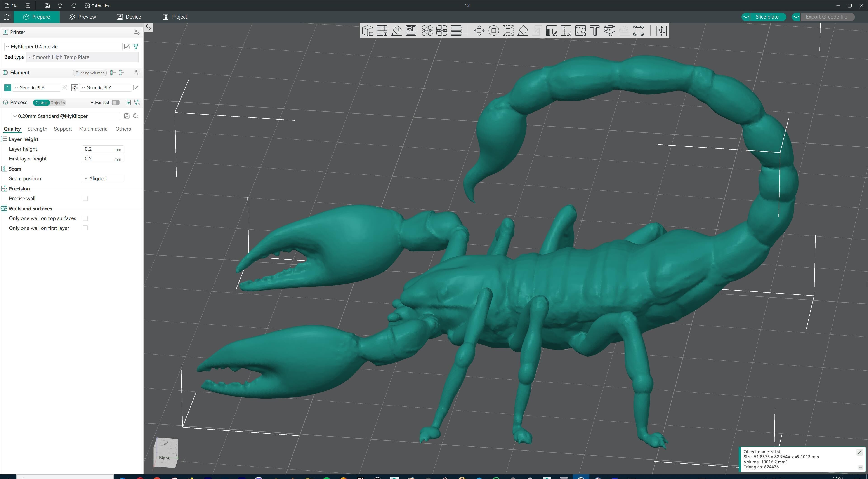Select the brim ears corner tool

(638, 31)
